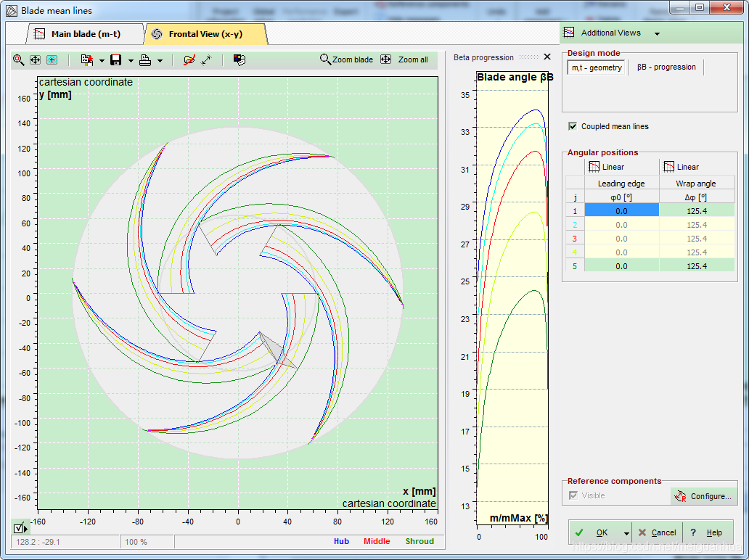
Task: Click the save diagram floppy icon
Action: (x=115, y=59)
